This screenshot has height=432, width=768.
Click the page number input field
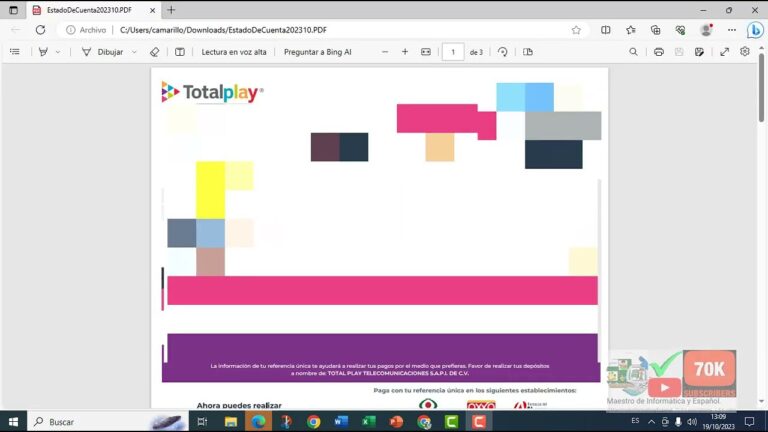pos(453,52)
